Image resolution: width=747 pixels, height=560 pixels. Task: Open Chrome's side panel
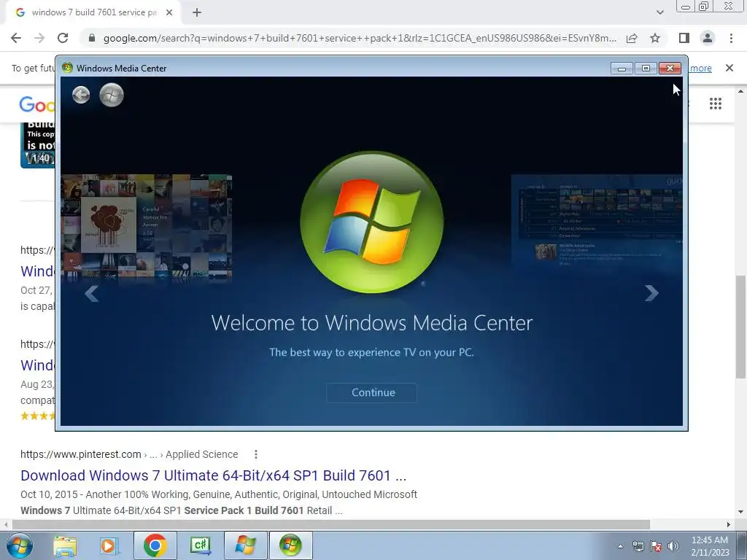point(684,38)
